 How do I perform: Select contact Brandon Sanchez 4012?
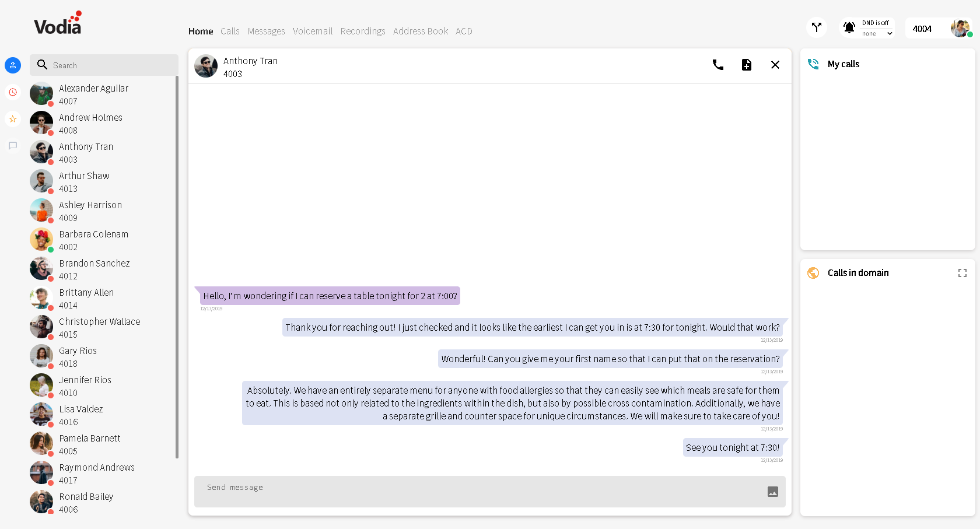pos(103,269)
